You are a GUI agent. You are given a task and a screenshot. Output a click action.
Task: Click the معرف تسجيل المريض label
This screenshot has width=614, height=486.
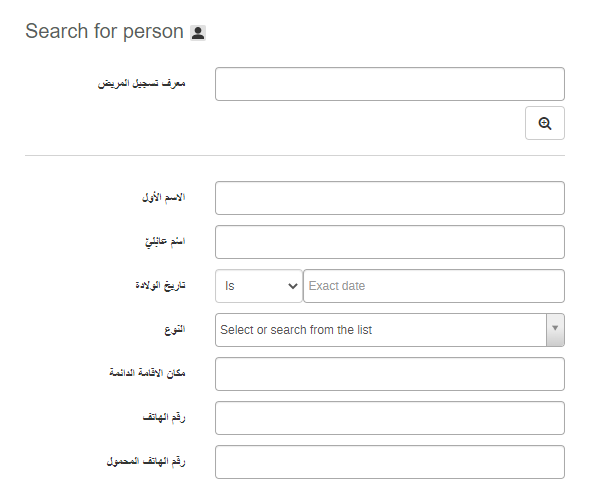(x=142, y=82)
